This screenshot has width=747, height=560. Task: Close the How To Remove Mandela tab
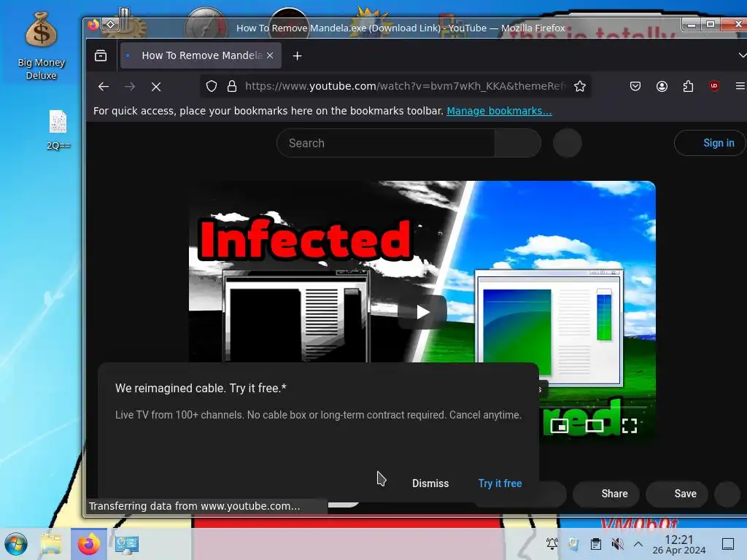[x=270, y=55]
